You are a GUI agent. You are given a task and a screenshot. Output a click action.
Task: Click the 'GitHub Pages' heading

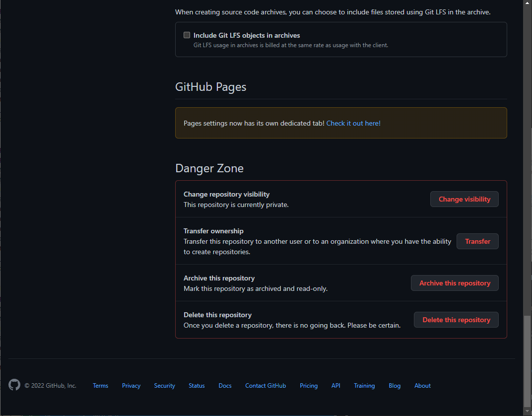pos(211,87)
